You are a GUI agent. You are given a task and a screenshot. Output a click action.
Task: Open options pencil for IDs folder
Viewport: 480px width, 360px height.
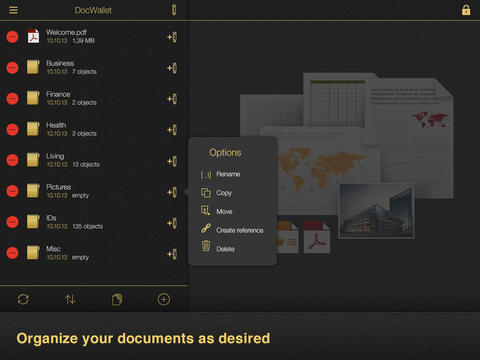(x=172, y=223)
